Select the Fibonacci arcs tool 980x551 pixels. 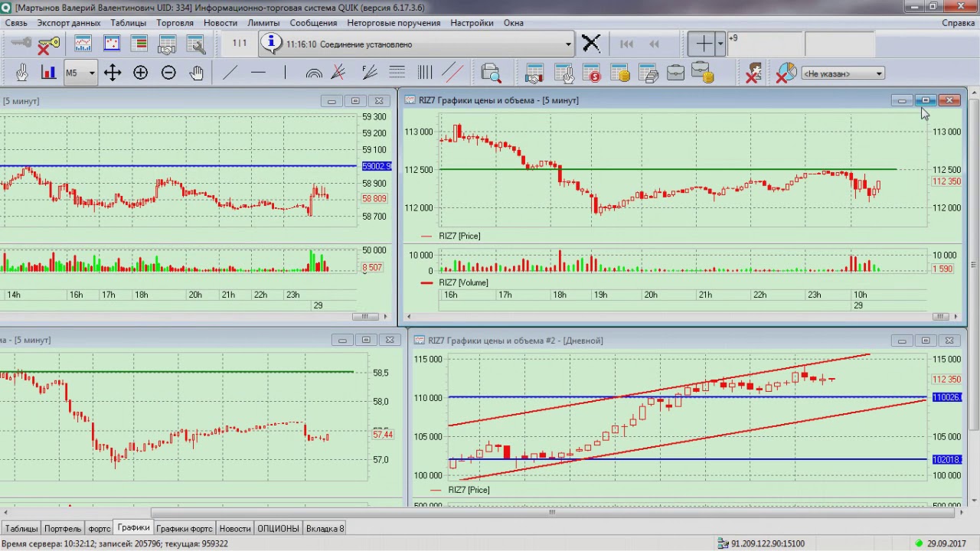pyautogui.click(x=313, y=73)
